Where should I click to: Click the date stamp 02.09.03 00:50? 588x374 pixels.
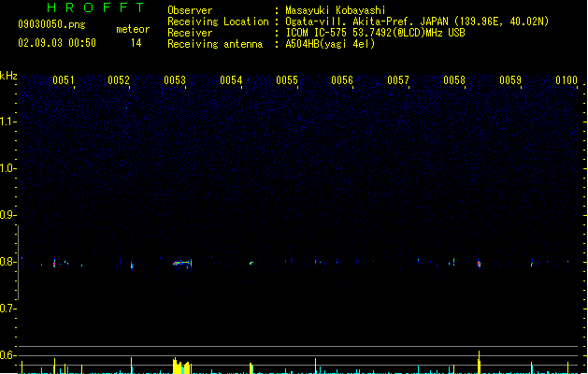57,43
